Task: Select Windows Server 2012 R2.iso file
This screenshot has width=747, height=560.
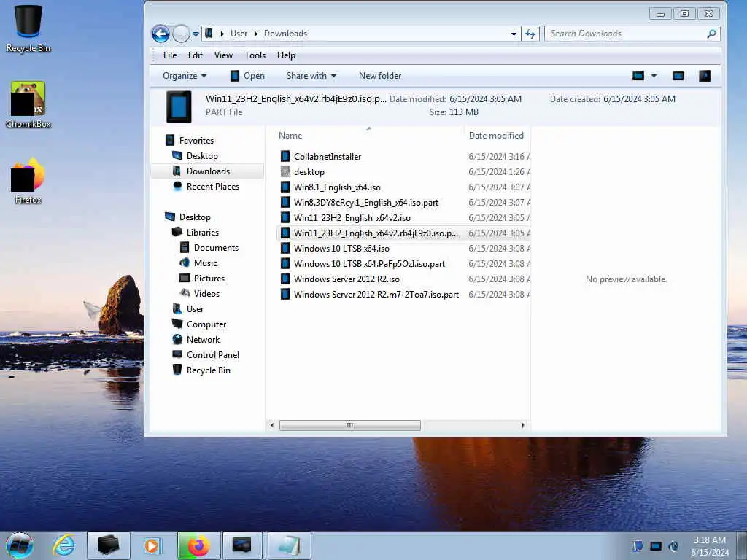Action: 347,279
